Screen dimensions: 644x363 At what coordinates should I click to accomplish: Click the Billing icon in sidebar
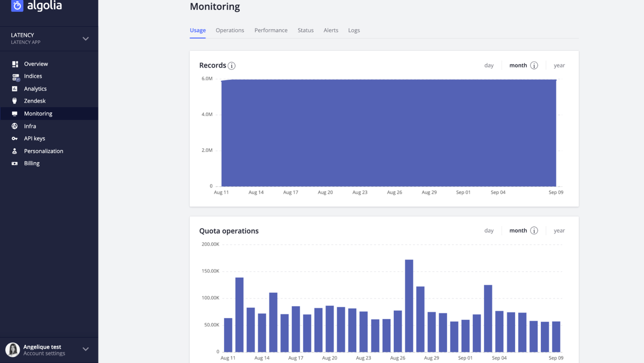pyautogui.click(x=15, y=163)
